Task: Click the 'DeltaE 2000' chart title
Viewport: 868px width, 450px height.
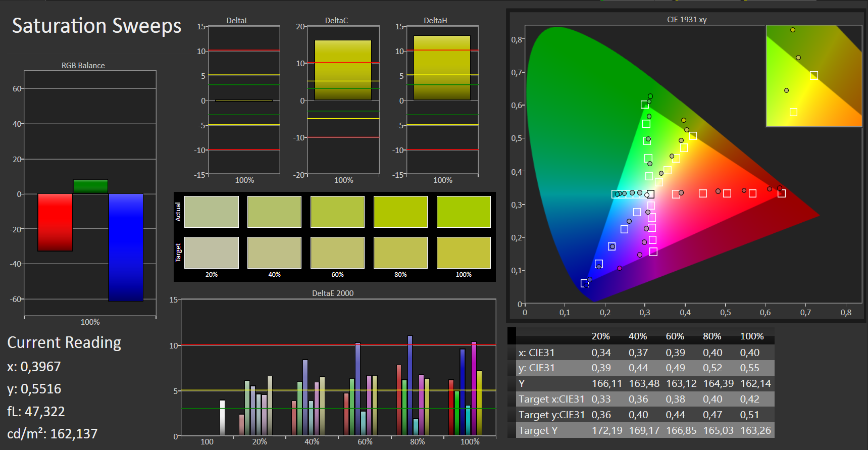Action: [x=333, y=293]
